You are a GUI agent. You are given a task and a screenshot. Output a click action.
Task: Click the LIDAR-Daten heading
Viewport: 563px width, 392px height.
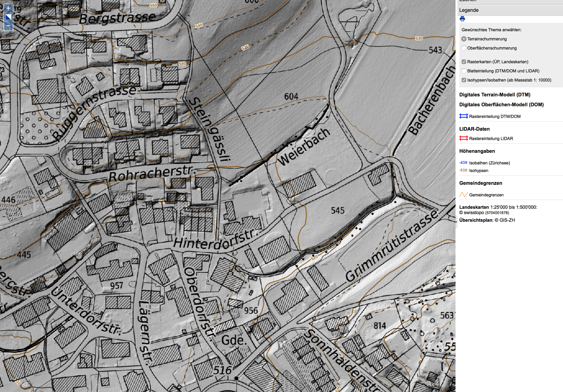coord(474,129)
